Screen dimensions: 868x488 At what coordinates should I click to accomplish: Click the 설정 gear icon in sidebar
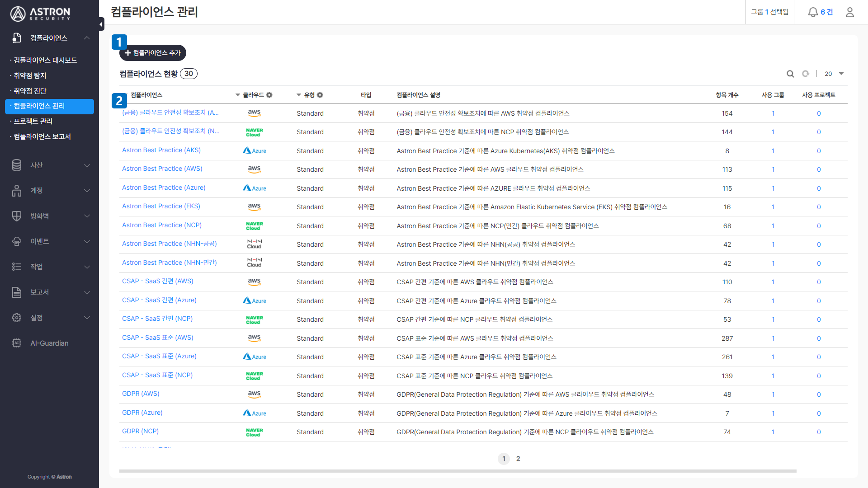[17, 318]
